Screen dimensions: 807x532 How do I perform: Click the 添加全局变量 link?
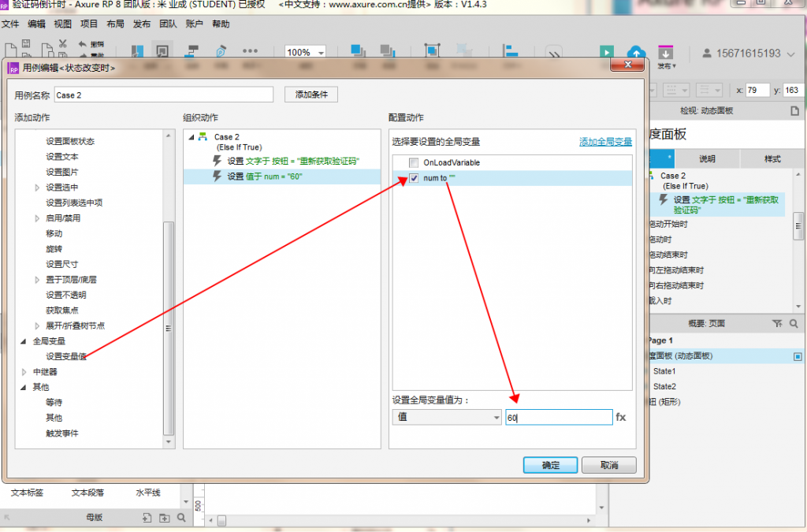point(605,142)
